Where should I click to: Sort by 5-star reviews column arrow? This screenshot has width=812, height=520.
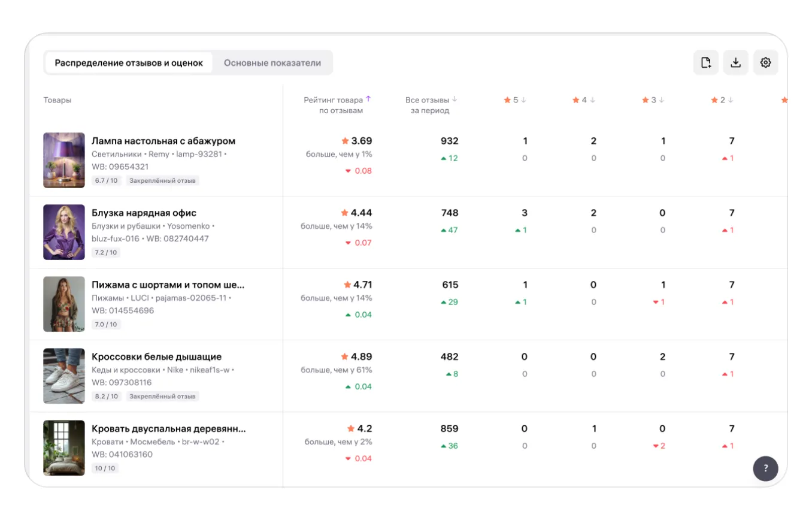[523, 101]
